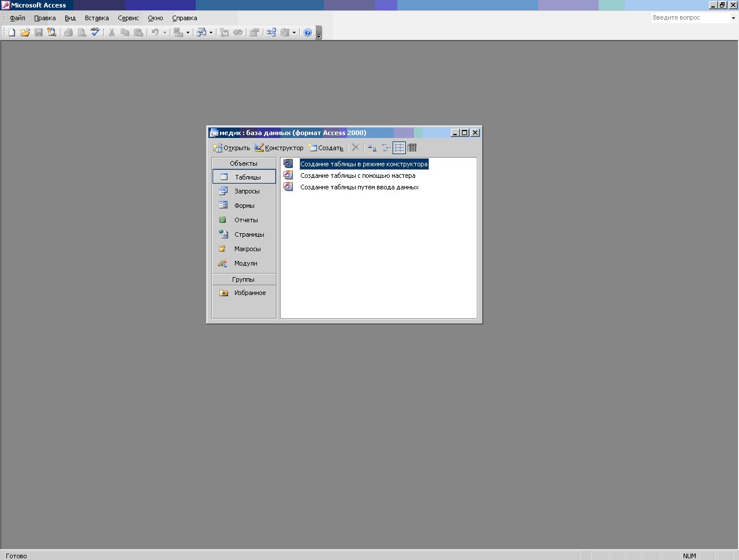This screenshot has width=739, height=560.
Task: Click the Microsoft Access key icon in title bar
Action: pos(5,5)
